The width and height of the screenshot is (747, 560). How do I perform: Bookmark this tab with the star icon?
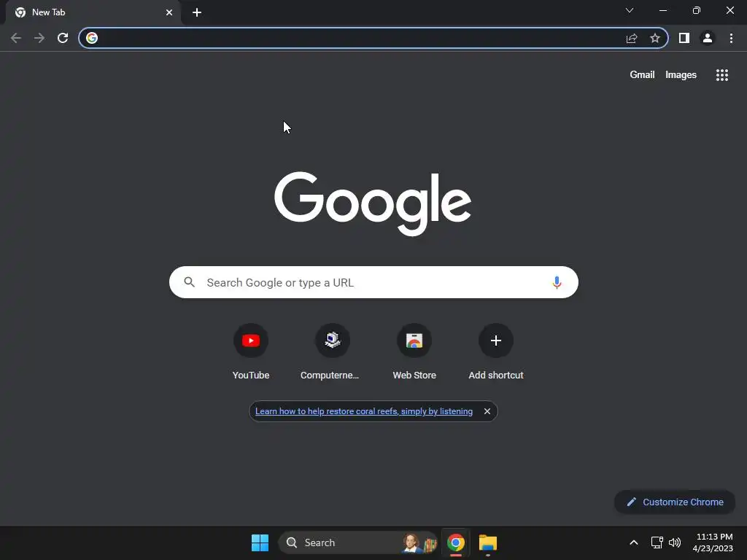click(x=655, y=38)
